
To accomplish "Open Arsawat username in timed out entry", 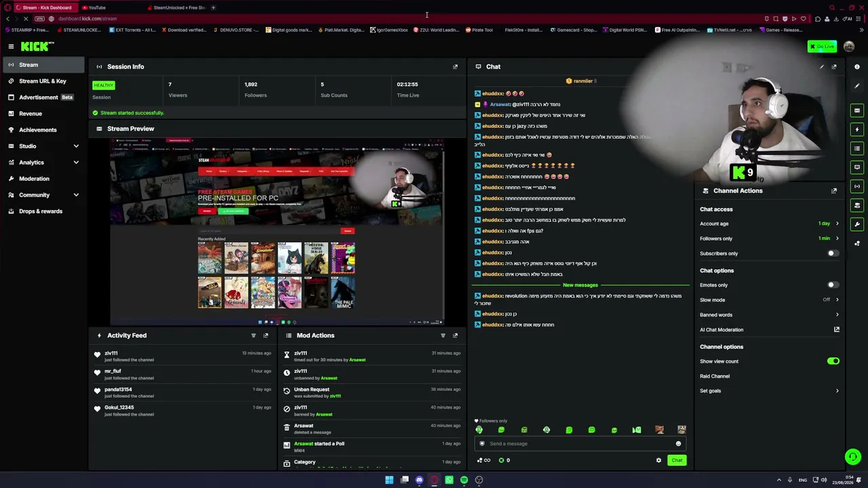I will tap(357, 360).
